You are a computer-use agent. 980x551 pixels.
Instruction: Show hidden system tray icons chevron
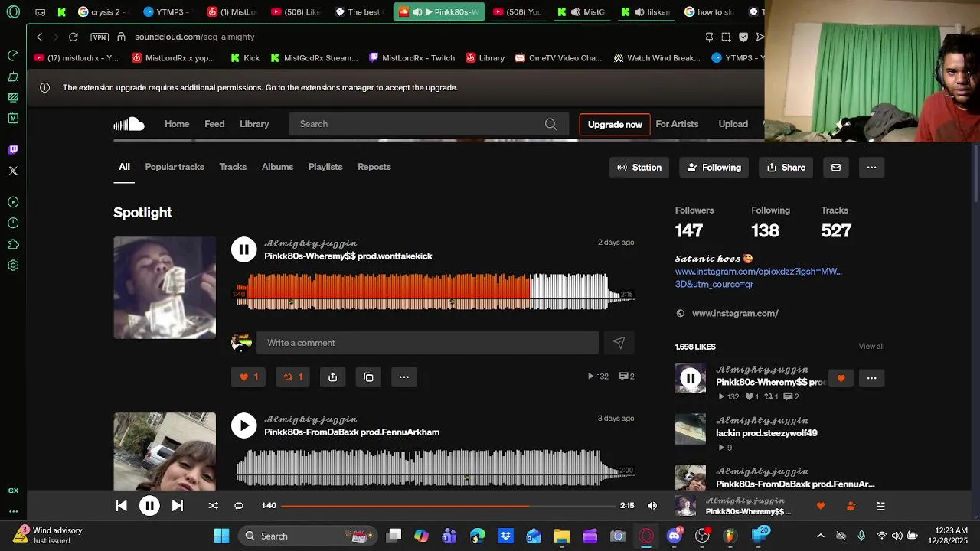(821, 536)
